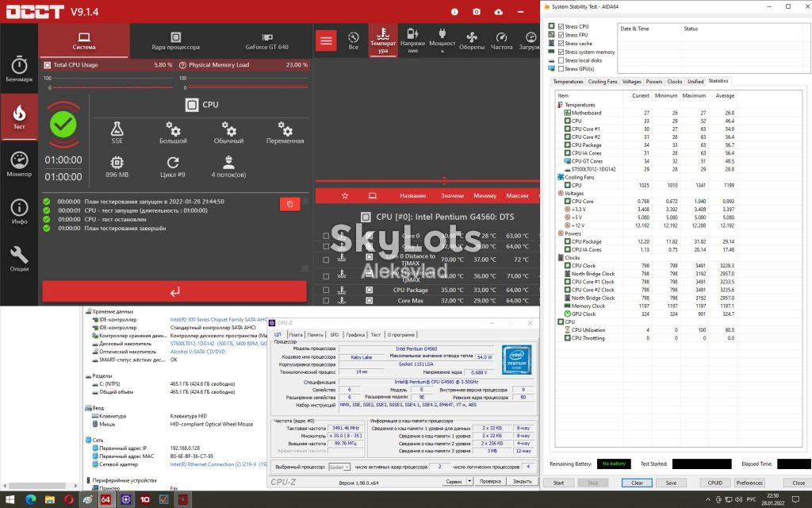Enable Stress local disks in AIDA64
The width and height of the screenshot is (812, 508).
561,60
